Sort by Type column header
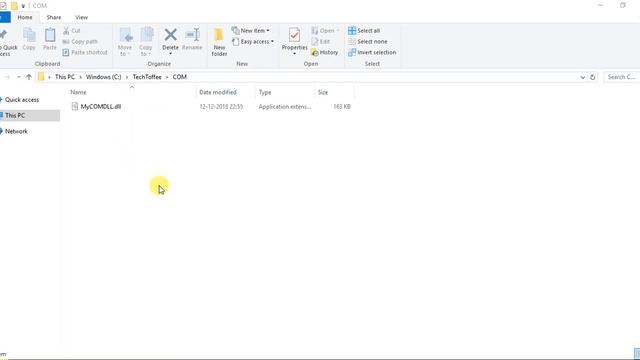 (265, 92)
